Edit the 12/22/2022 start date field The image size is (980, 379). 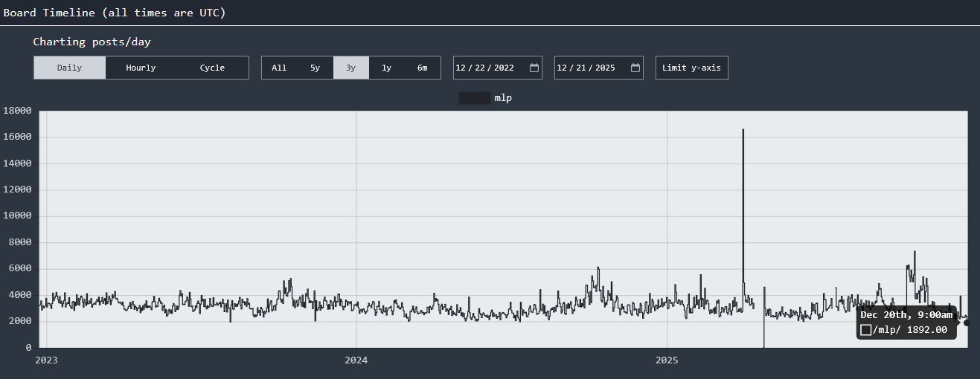pos(497,68)
